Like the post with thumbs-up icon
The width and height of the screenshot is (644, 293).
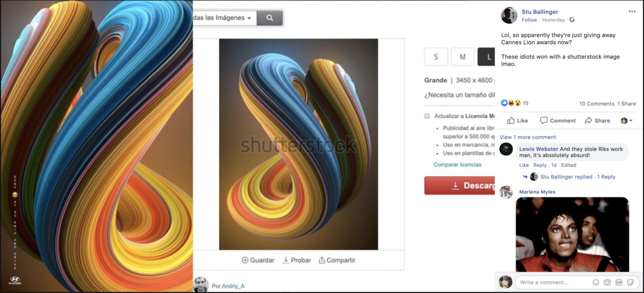click(517, 121)
